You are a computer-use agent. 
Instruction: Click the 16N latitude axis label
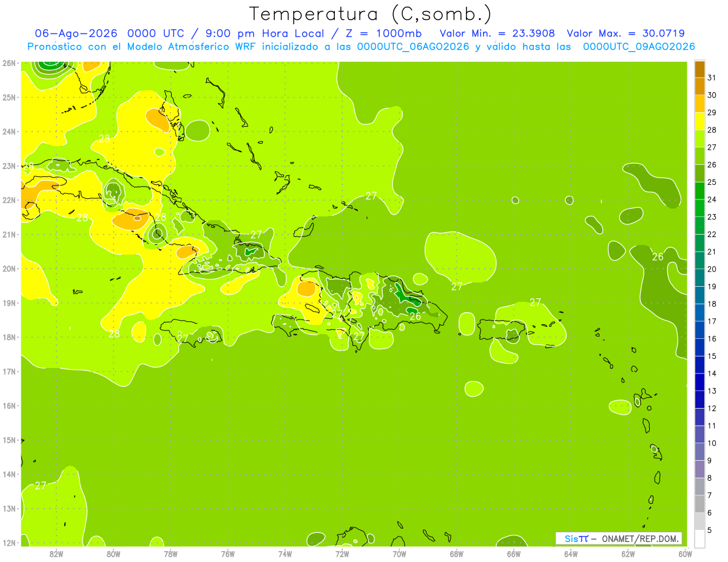point(9,406)
